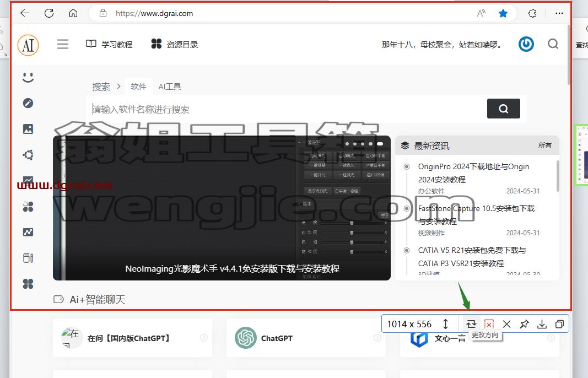This screenshot has height=378, width=588.
Task: Click the arrow circle on 在问 card
Action: pos(204,338)
